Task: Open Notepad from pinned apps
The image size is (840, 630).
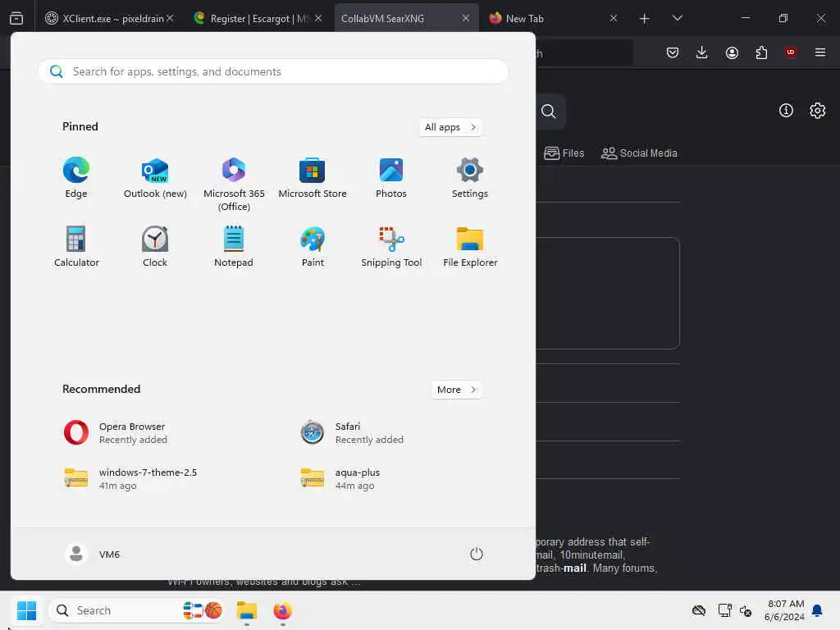Action: (x=234, y=247)
